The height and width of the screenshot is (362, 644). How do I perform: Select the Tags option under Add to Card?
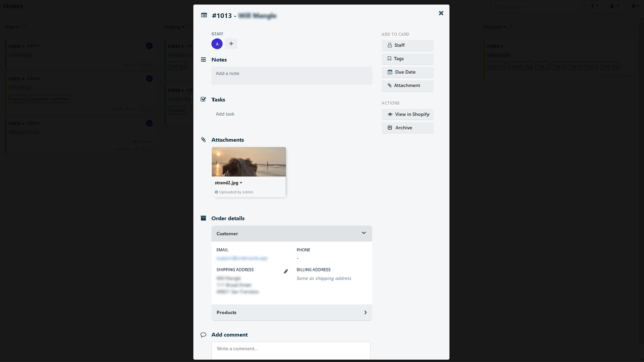(407, 58)
